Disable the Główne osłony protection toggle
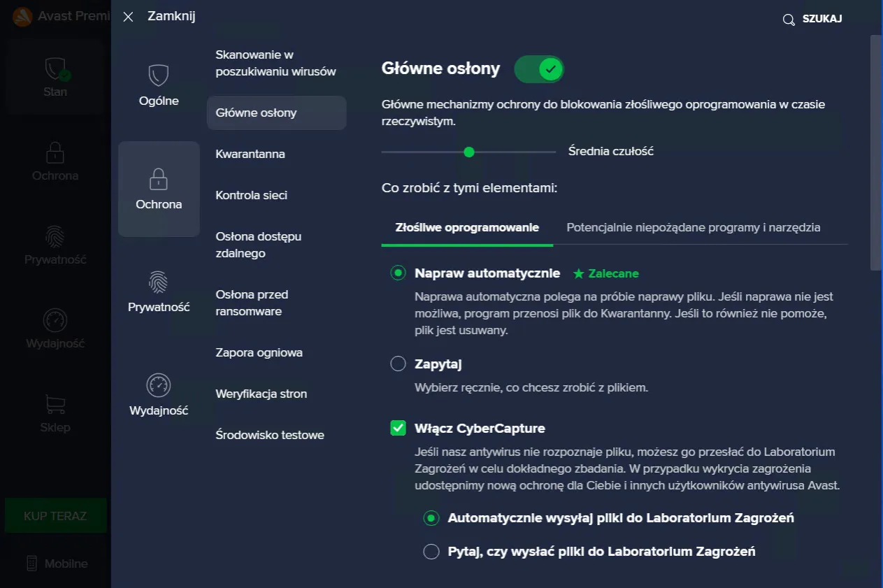The image size is (883, 588). pos(539,69)
